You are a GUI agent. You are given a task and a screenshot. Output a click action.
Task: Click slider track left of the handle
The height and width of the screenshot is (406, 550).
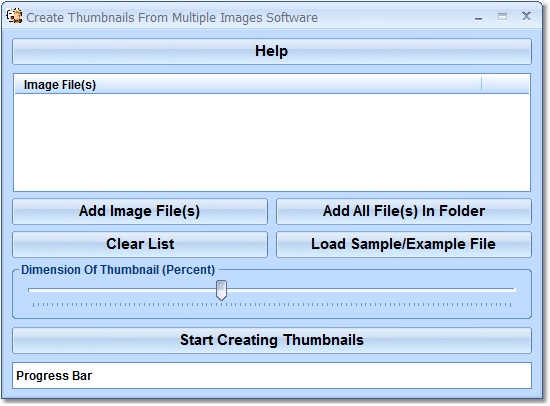pyautogui.click(x=122, y=290)
